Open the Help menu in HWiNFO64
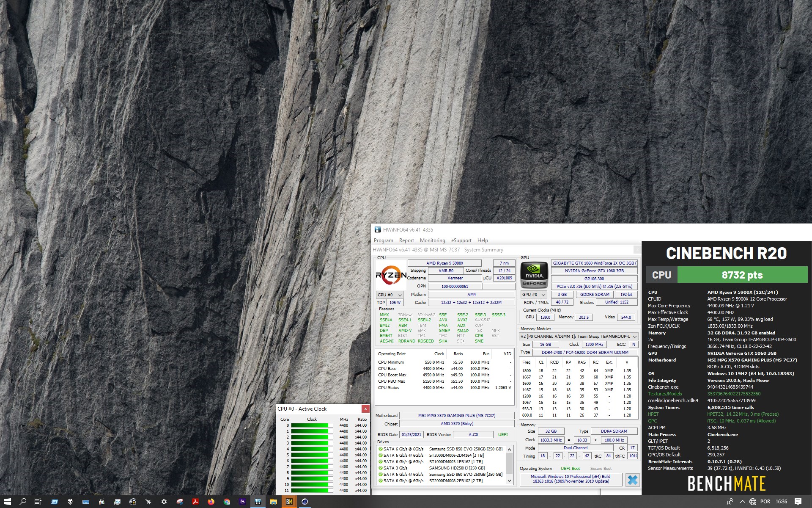Screen dimensions: 812x508 pyautogui.click(x=483, y=240)
